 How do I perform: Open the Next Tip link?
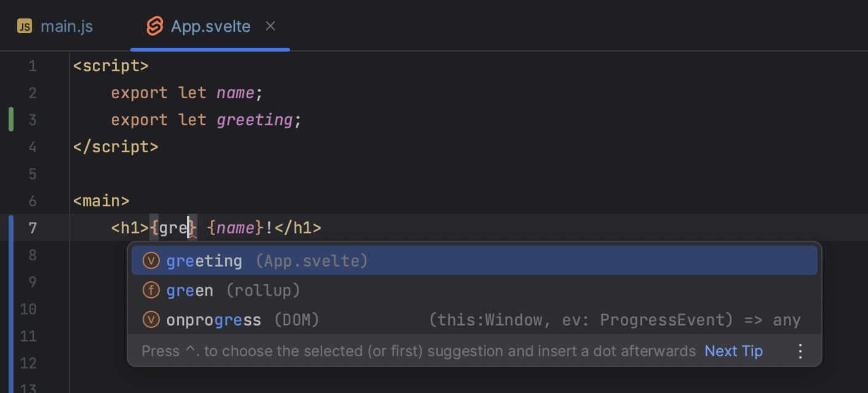pos(733,351)
